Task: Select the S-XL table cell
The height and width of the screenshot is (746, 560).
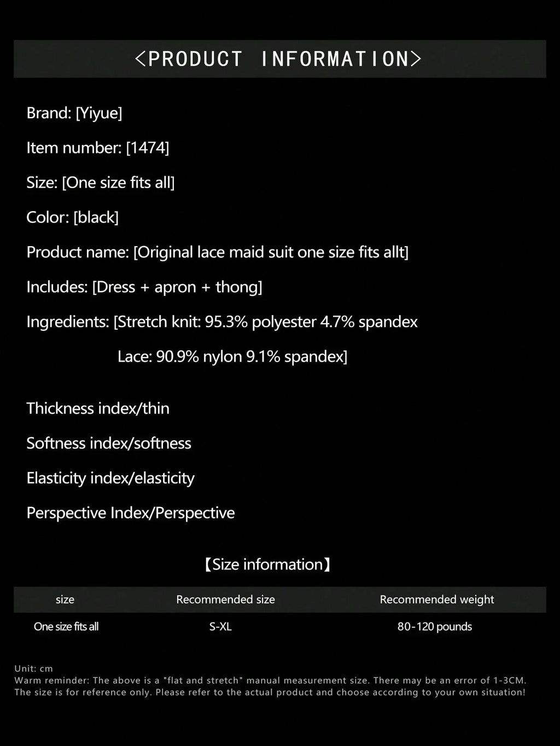Action: pyautogui.click(x=220, y=627)
